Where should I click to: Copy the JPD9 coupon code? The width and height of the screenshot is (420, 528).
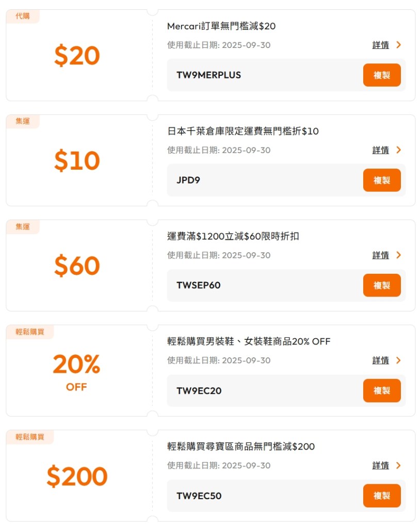point(382,180)
